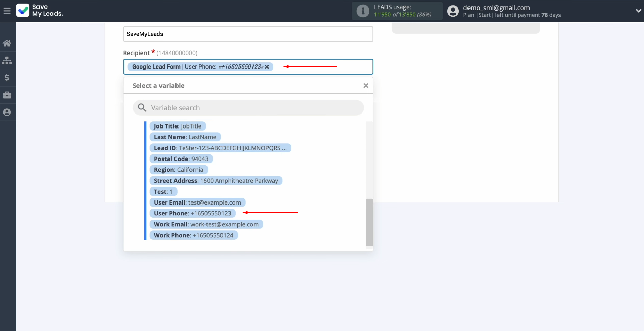Image resolution: width=644 pixels, height=331 pixels.
Task: Select the Postal Code variable
Action: click(181, 159)
